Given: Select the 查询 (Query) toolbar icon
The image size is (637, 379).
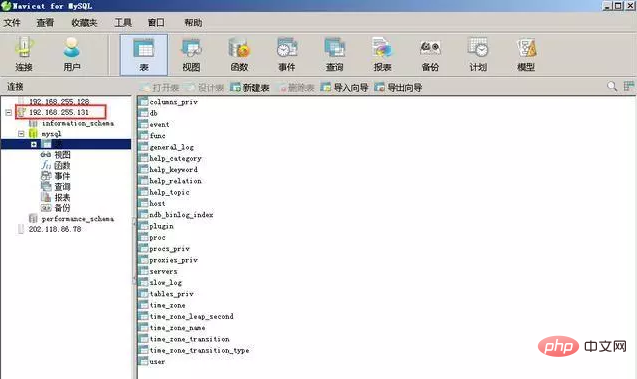Looking at the screenshot, I should [334, 55].
